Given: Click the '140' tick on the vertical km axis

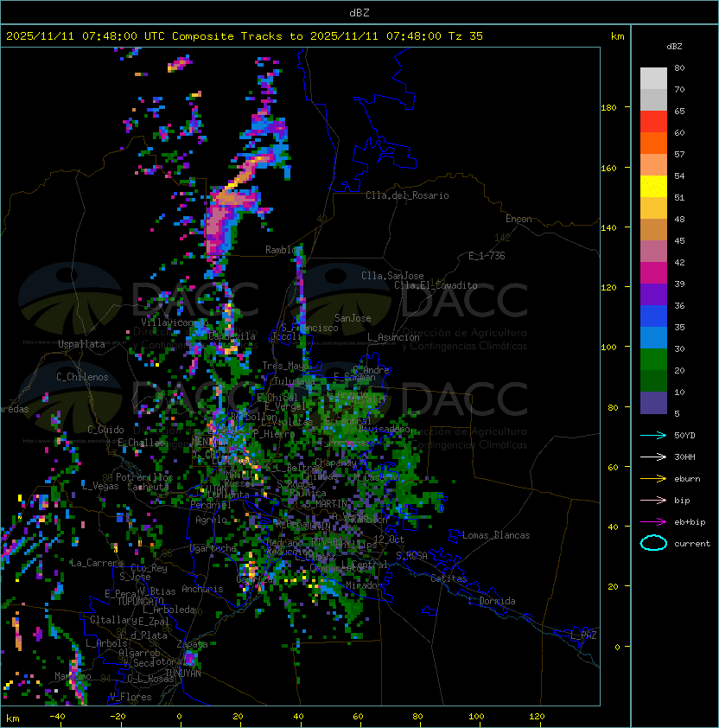Looking at the screenshot, I should pos(608,227).
